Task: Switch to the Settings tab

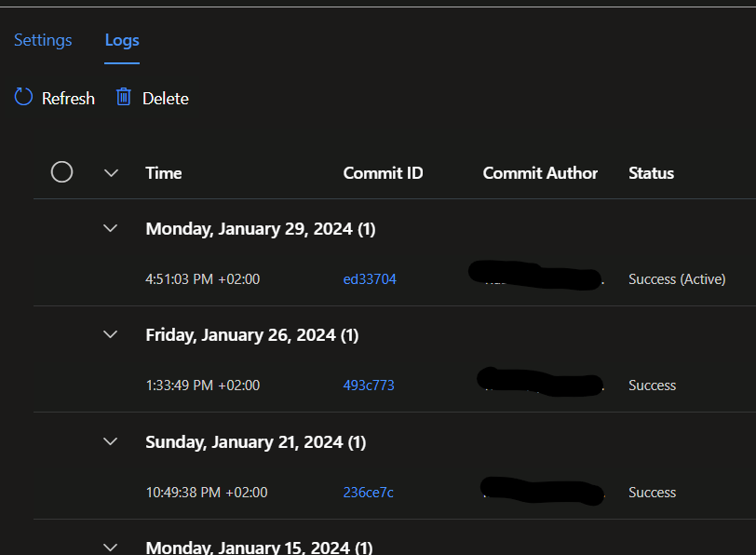Action: (x=43, y=40)
